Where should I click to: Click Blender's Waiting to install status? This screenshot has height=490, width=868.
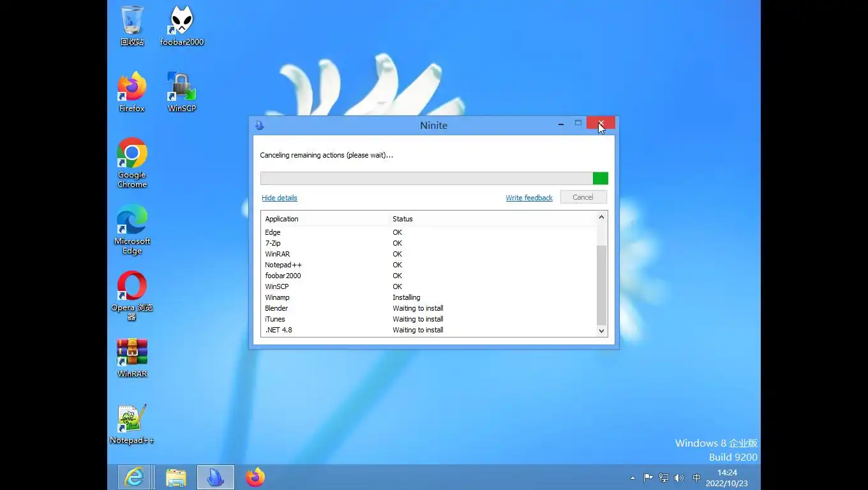coord(418,308)
